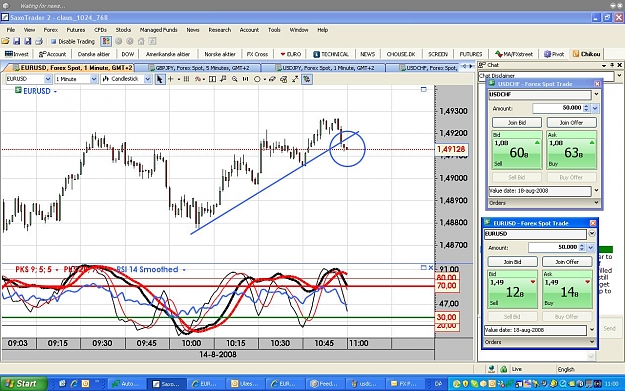Open EURUSD instrument dropdown in trade ticket

pos(592,234)
